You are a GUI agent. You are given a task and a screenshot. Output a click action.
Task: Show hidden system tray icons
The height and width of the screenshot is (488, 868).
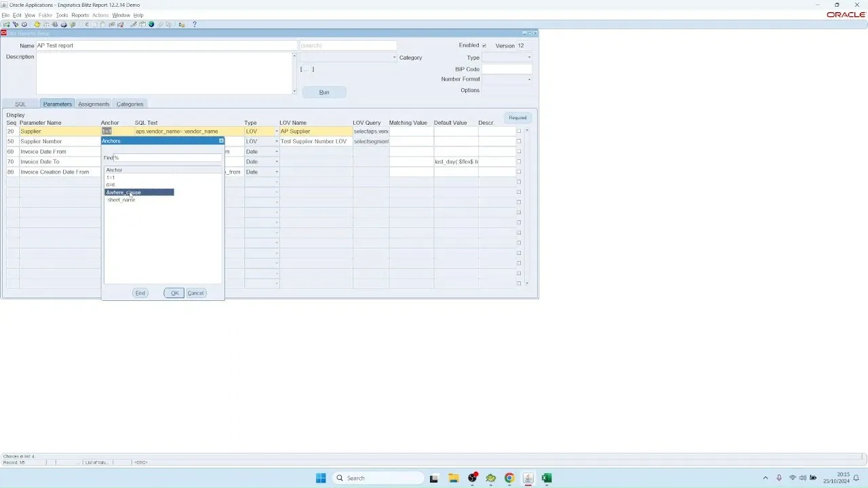click(766, 478)
